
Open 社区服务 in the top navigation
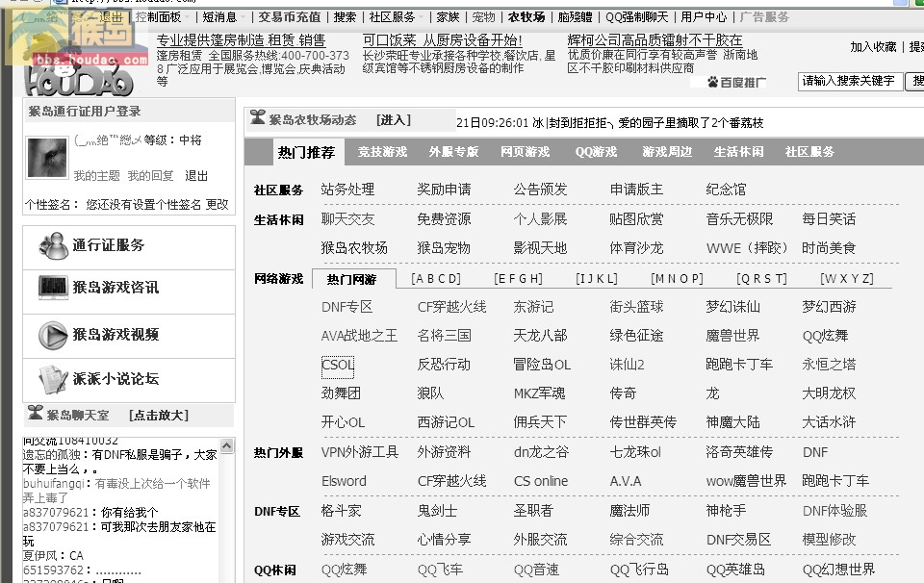(x=393, y=17)
